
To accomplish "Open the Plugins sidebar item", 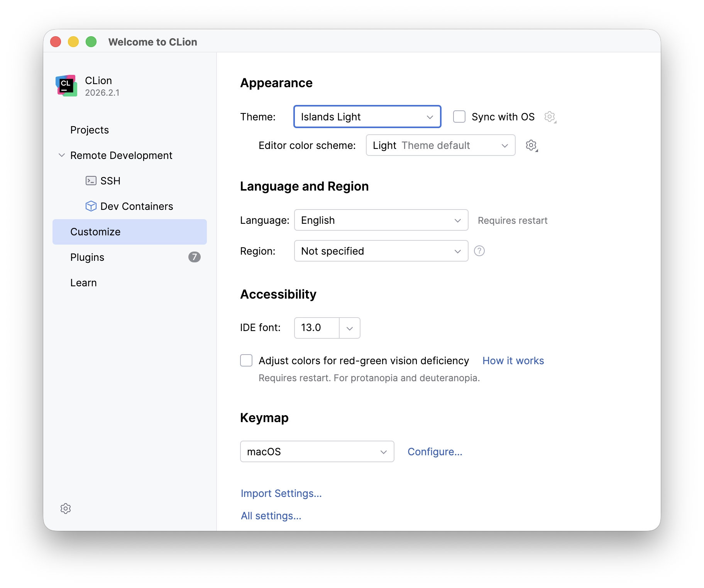I will point(130,257).
